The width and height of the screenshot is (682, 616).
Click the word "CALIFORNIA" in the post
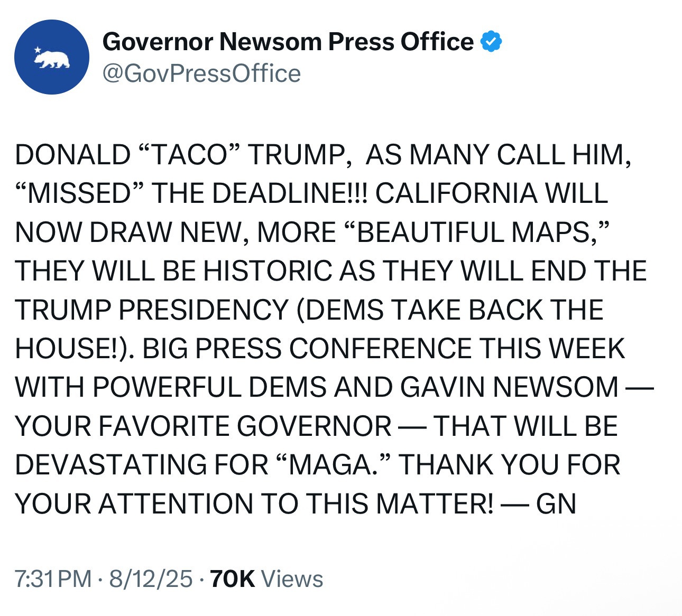click(455, 193)
